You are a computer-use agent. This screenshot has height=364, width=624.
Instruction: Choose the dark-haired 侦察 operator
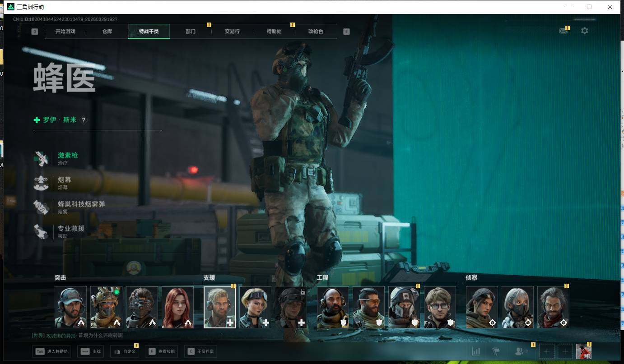click(x=482, y=307)
